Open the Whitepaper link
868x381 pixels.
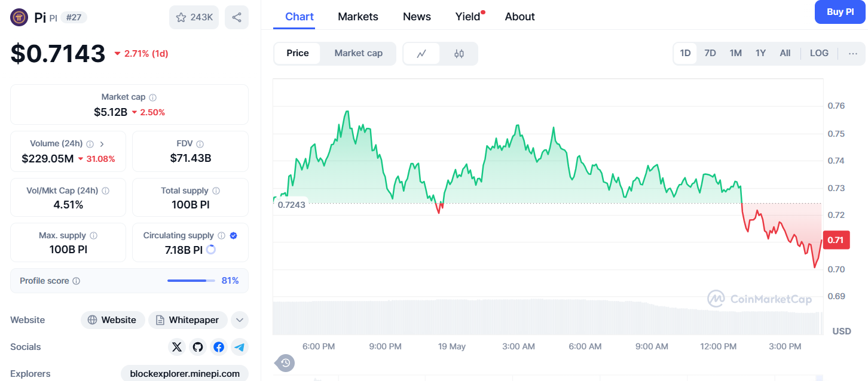click(x=188, y=320)
